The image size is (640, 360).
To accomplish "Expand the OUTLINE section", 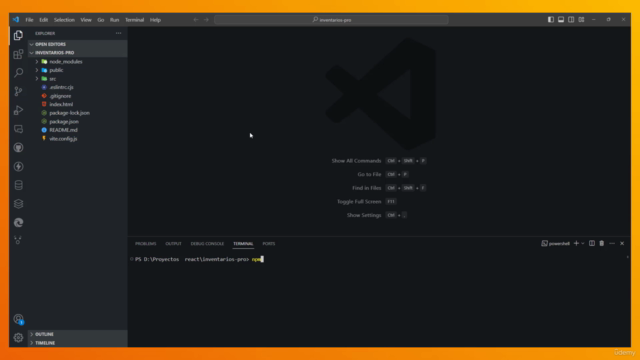I will 78,334.
